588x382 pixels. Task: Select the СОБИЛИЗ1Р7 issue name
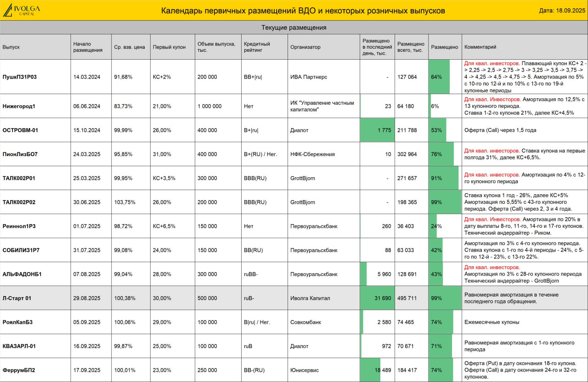pyautogui.click(x=20, y=250)
